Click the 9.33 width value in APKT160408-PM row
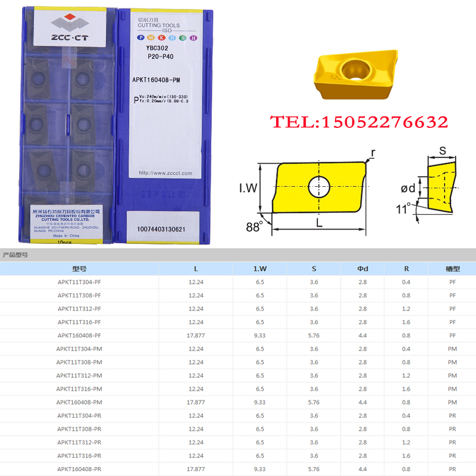476x476 pixels. [x=260, y=402]
